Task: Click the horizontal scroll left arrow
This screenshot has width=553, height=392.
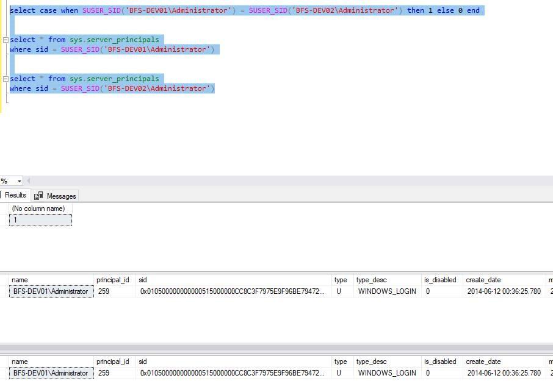Action: tap(29, 181)
